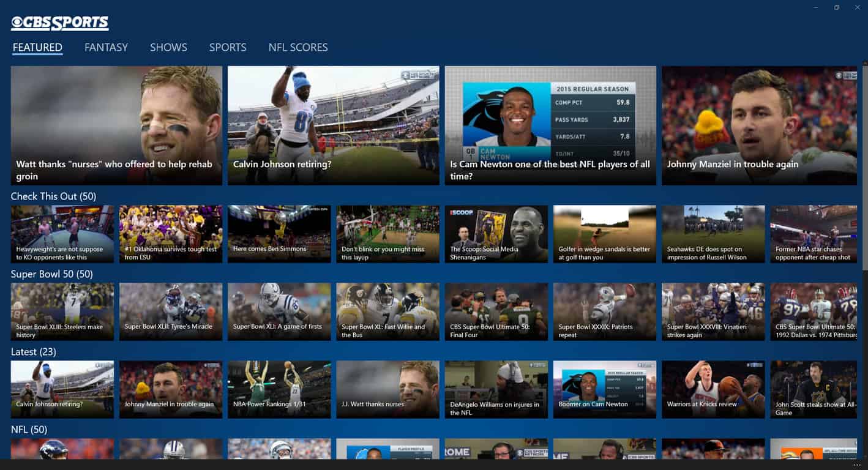Play 1992 Dallas vs. 1974 Pittsburgh video
The image size is (868, 470).
(x=814, y=311)
